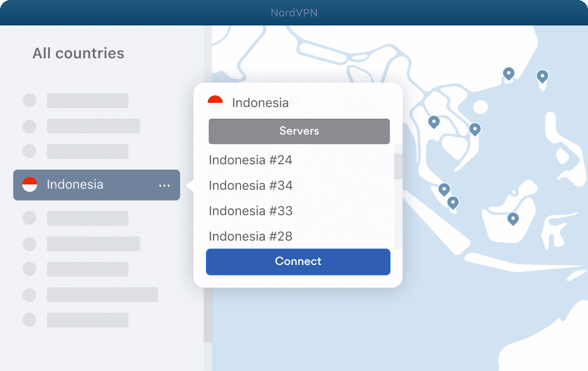Screen dimensions: 588x371
Task: Pick the Indonesia #28 server entry
Action: (x=251, y=236)
